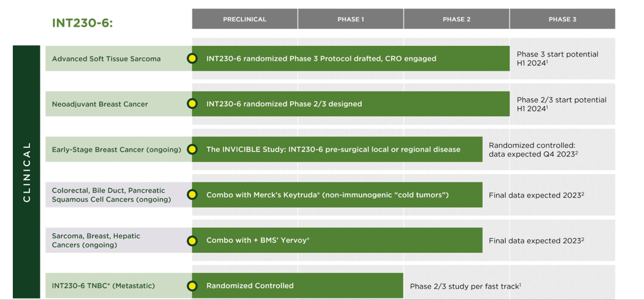Click yellow dot beside INT230-6 TNBC (Metastatic)
Viewport: 644px width, 300px height.
192,286
